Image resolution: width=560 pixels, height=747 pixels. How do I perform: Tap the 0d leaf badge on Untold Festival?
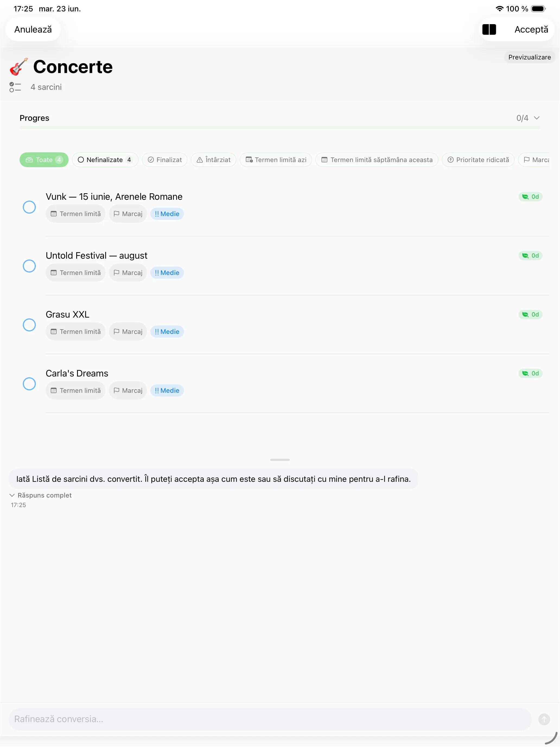click(x=530, y=256)
